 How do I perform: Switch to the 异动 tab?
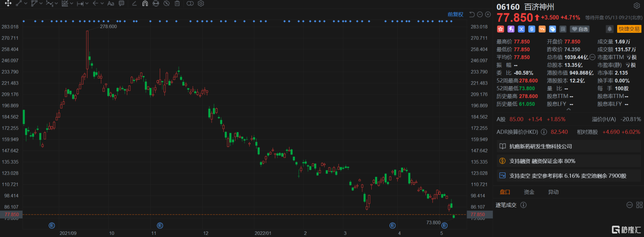[x=553, y=192]
